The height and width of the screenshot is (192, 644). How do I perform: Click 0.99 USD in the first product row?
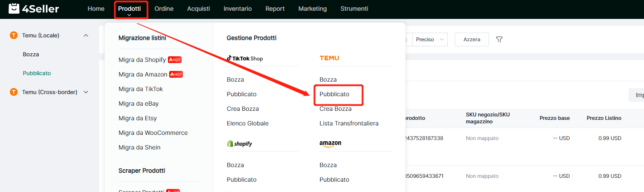[x=610, y=138]
